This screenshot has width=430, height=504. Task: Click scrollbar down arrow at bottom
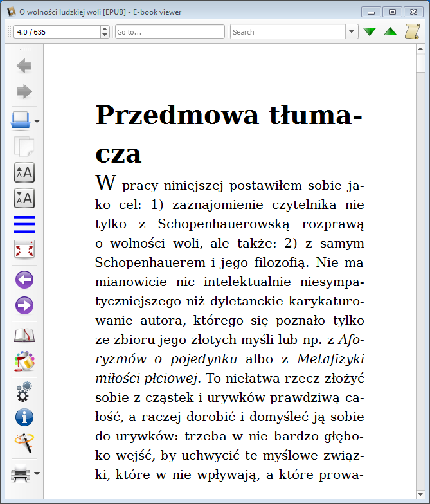[420, 494]
